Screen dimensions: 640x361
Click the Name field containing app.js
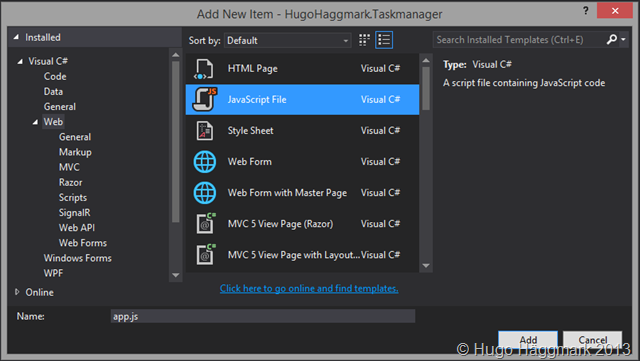[x=263, y=316]
